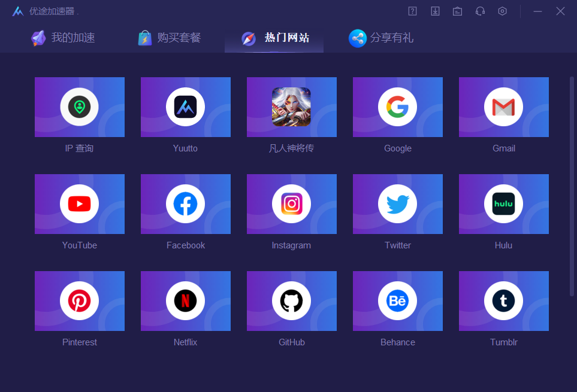Click the Hulu site icon

point(504,204)
